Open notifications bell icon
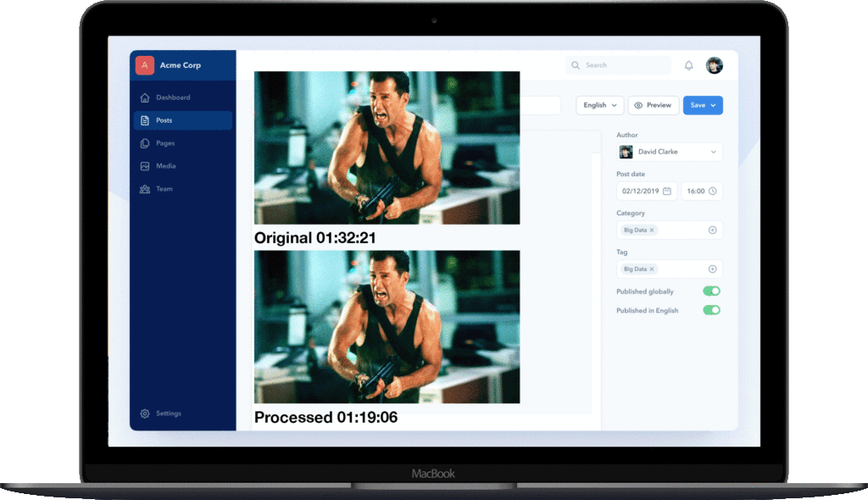The width and height of the screenshot is (868, 500). [x=688, y=65]
